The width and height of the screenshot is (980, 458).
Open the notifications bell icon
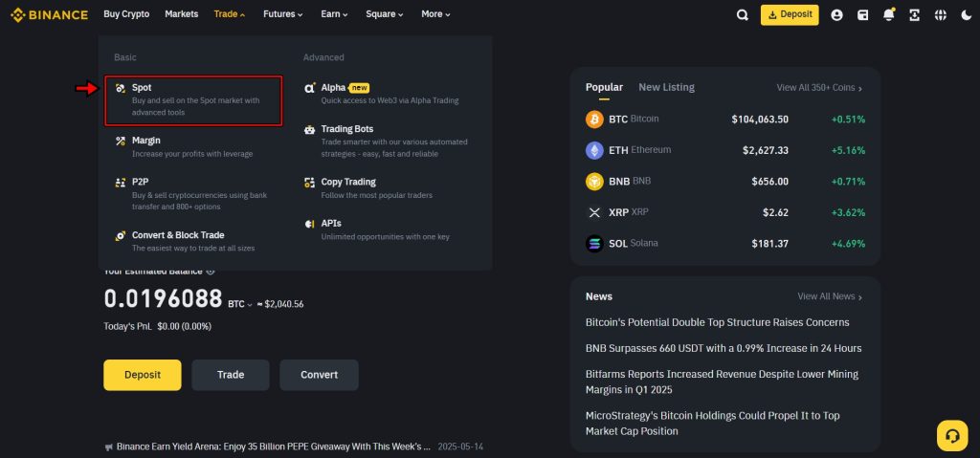(889, 14)
